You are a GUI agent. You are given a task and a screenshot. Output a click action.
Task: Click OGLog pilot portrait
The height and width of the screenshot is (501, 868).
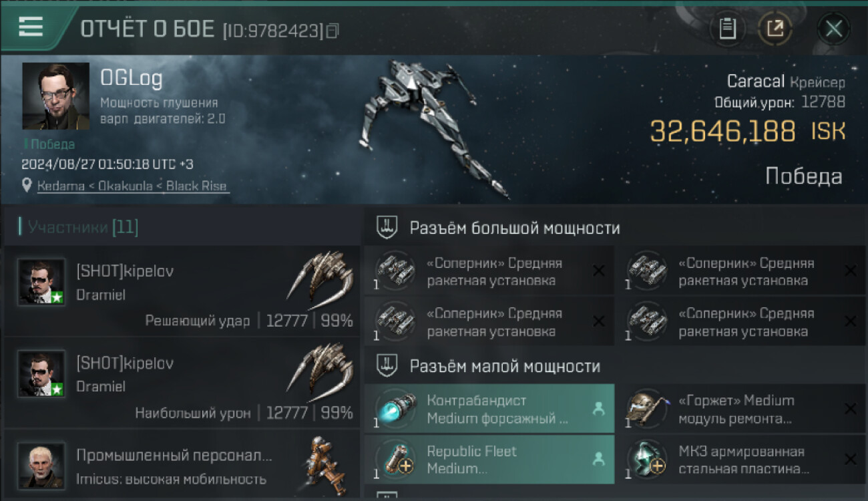click(55, 96)
